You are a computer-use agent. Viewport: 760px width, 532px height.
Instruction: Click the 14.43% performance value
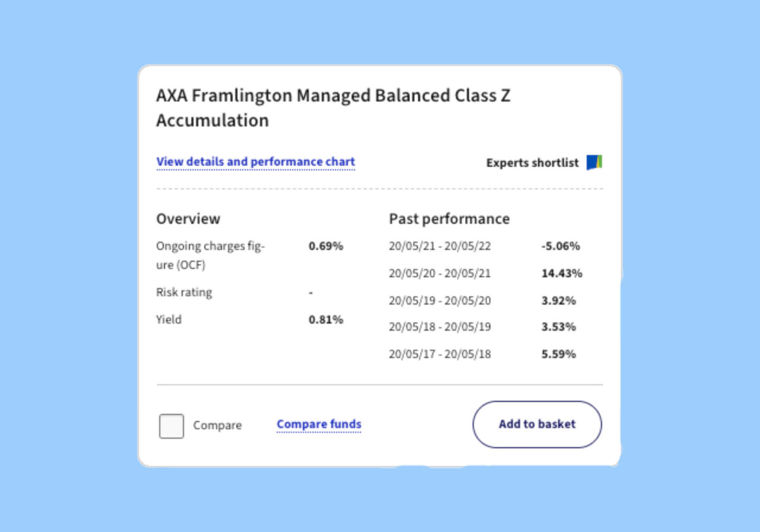pyautogui.click(x=562, y=273)
